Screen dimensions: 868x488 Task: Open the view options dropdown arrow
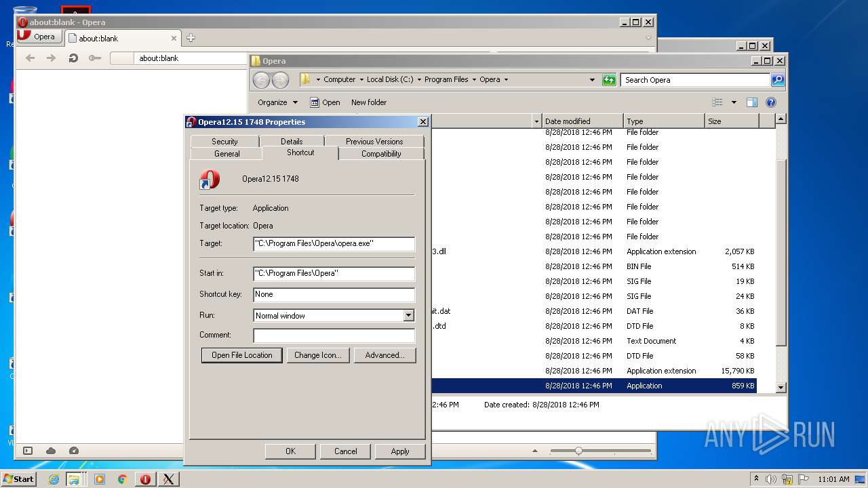click(x=734, y=102)
